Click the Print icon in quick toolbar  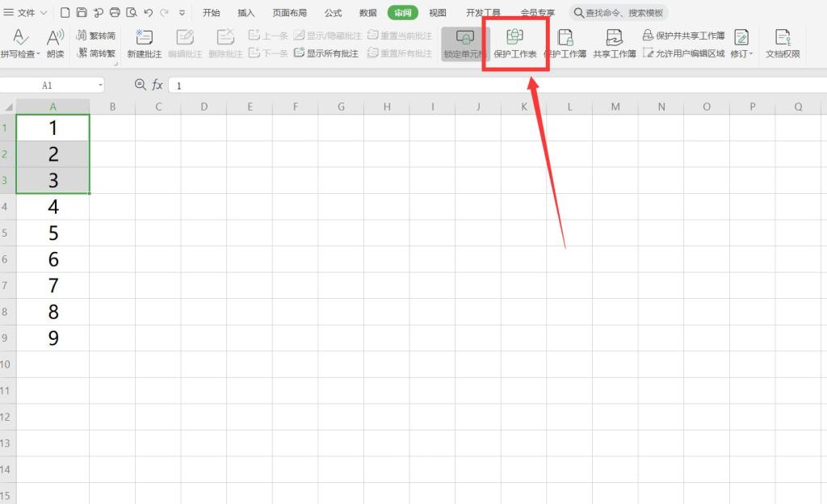click(115, 12)
